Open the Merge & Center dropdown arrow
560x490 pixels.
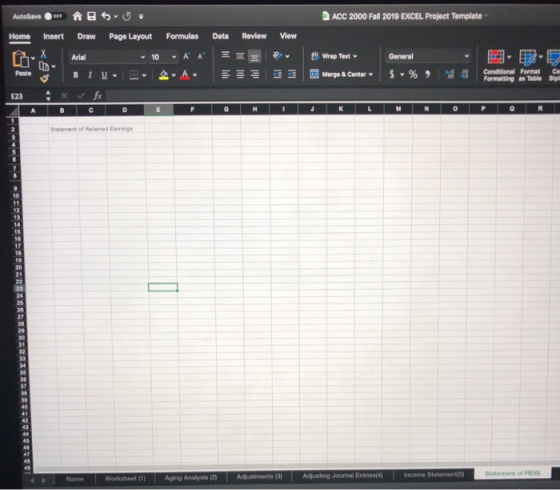coord(371,74)
